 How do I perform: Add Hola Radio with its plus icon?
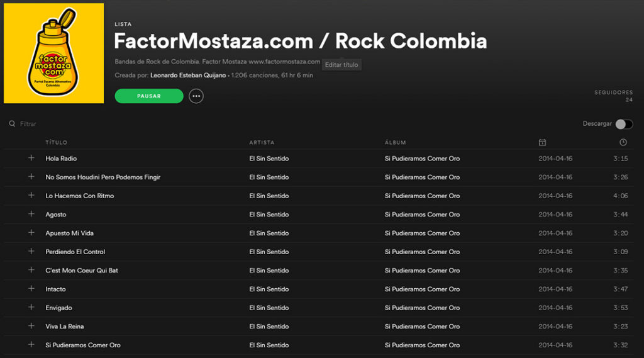click(x=31, y=158)
